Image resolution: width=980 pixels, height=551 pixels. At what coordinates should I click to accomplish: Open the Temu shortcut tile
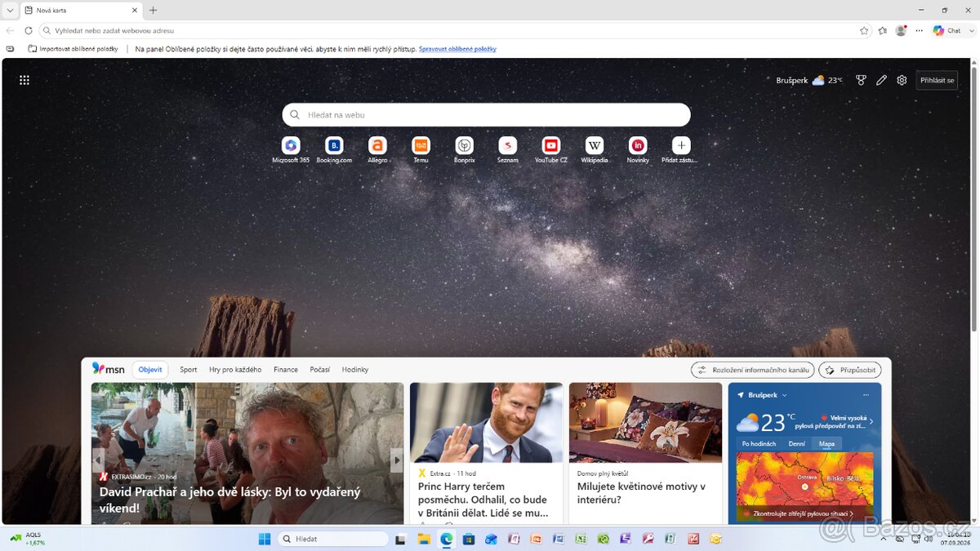click(x=421, y=149)
